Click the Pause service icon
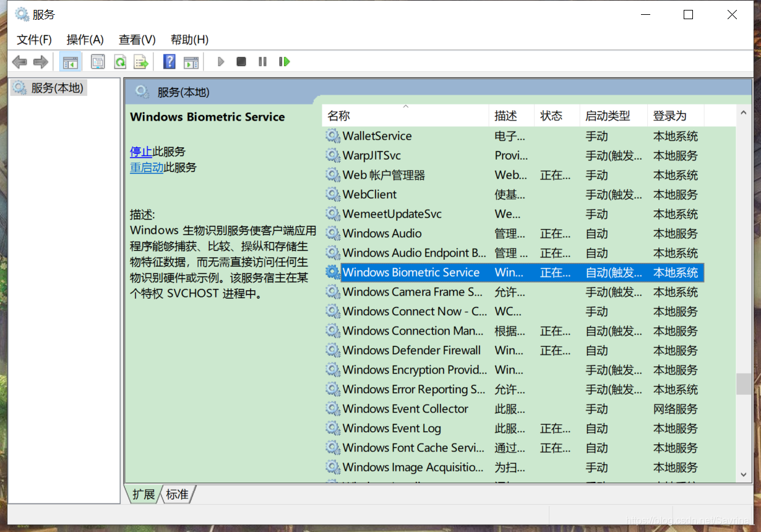This screenshot has width=761, height=532. point(262,62)
